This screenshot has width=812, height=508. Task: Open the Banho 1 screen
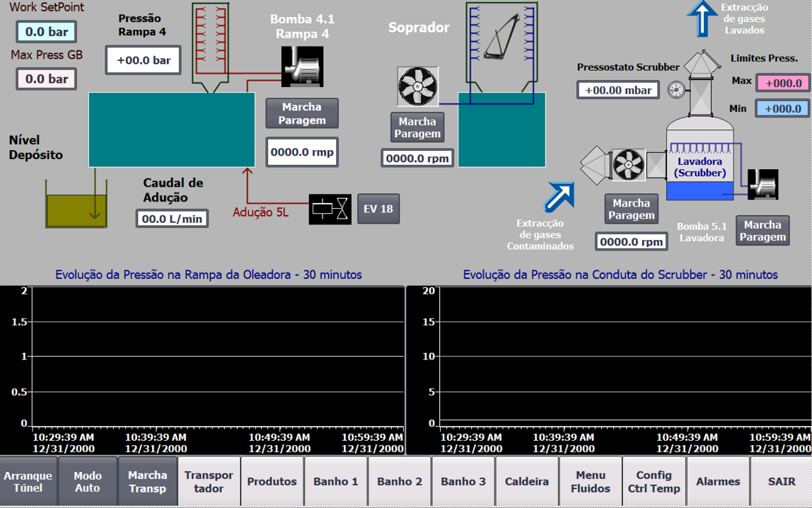[336, 482]
